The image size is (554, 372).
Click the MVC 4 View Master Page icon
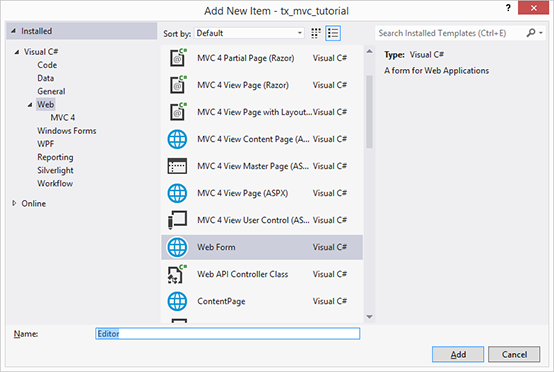point(177,166)
